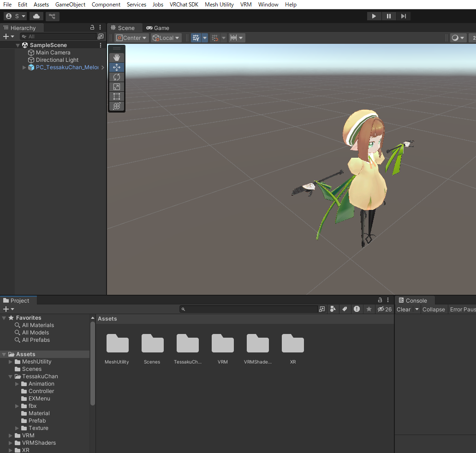Select the Move tool in the scene toolbar
The image size is (476, 453).
[x=117, y=67]
